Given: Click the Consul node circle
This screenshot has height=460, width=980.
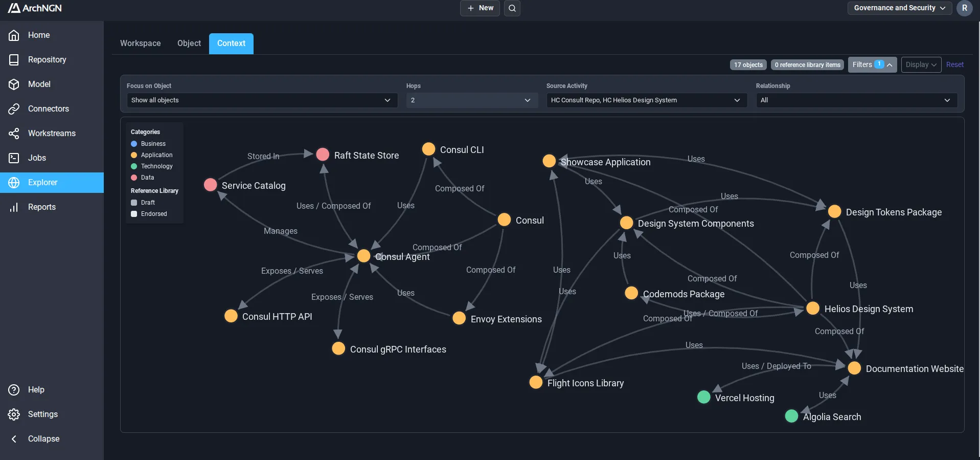Looking at the screenshot, I should pos(504,220).
